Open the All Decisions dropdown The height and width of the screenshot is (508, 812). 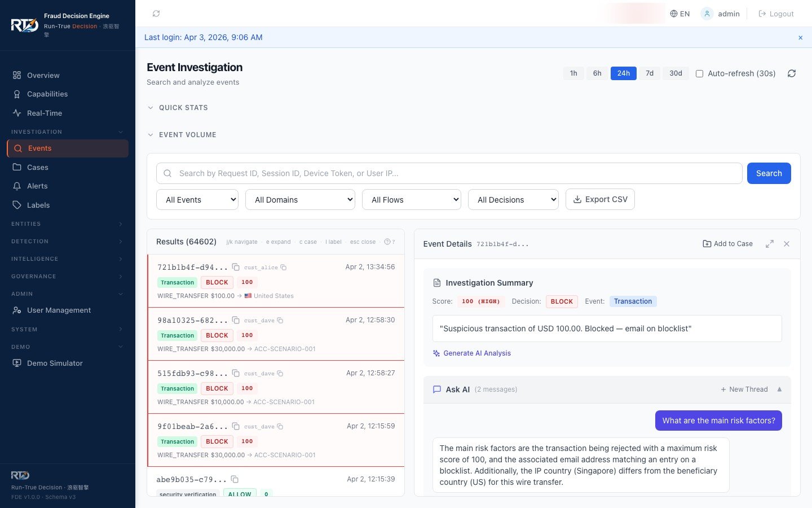click(x=513, y=199)
